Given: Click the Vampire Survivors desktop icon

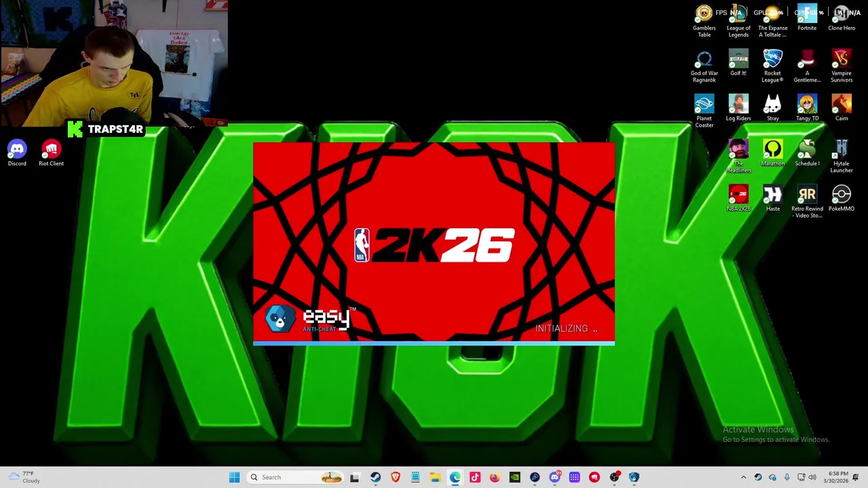Looking at the screenshot, I should [x=842, y=66].
